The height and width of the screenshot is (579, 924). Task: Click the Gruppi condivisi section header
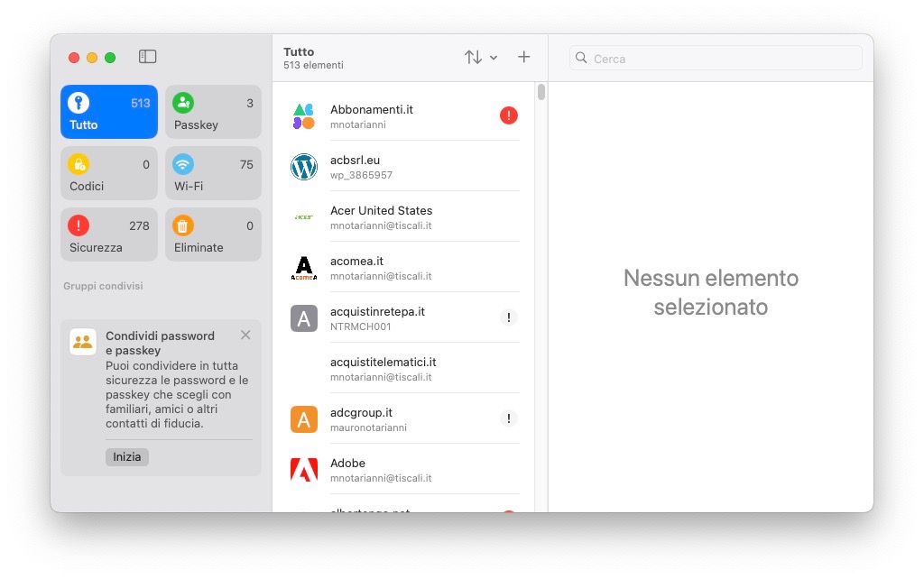coord(103,286)
